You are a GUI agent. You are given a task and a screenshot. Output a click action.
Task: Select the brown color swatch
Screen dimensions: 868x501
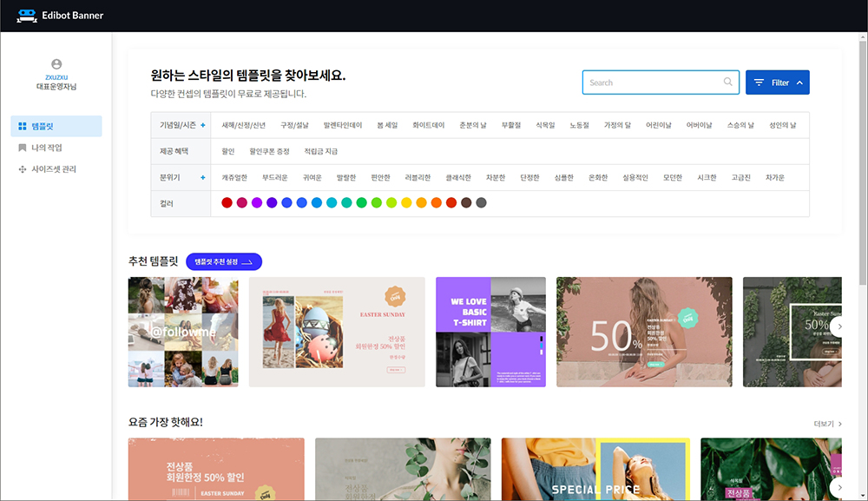pos(466,202)
